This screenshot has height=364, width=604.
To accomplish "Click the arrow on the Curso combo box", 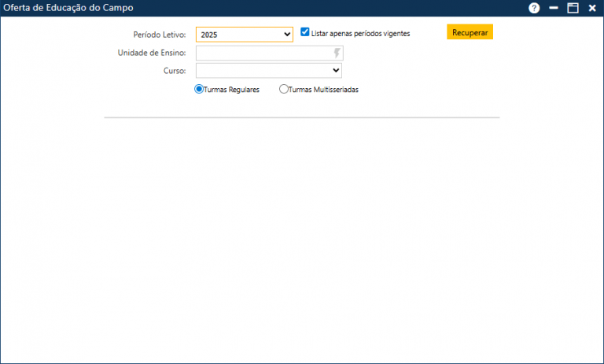I will (x=336, y=71).
